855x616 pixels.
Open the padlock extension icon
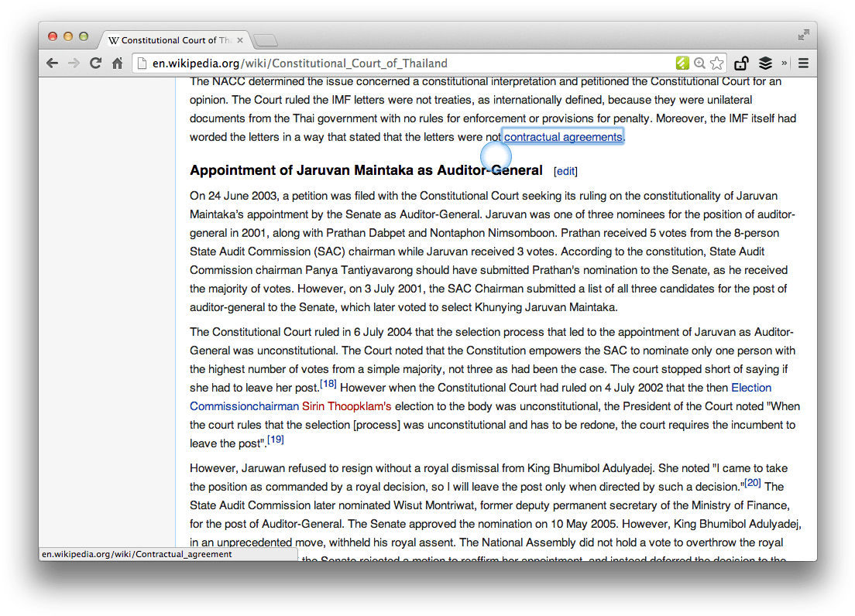pos(741,63)
